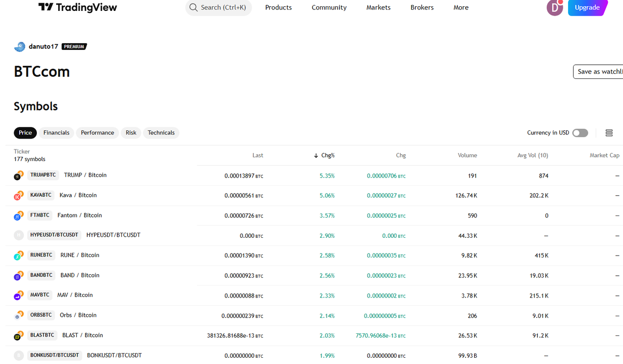The width and height of the screenshot is (623, 364).
Task: Sort by the Last column header
Action: tap(258, 155)
